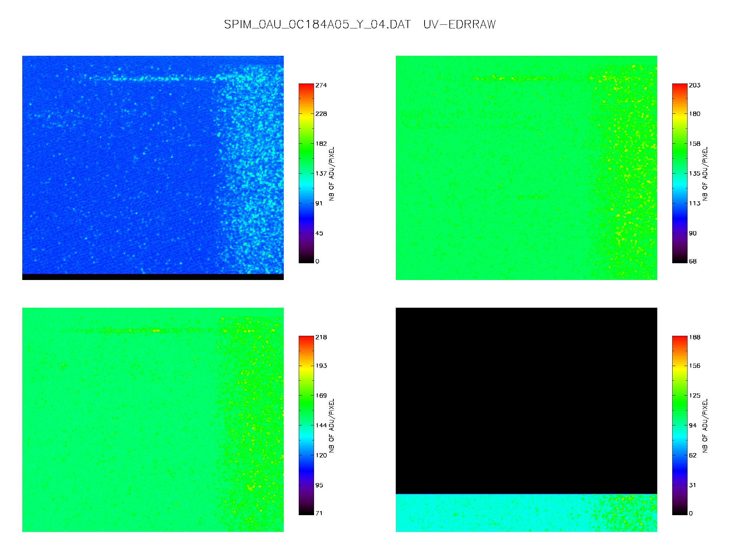Click the 113 tick label

click(695, 203)
